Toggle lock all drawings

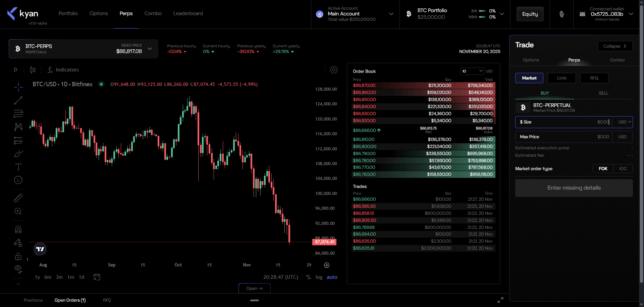[x=18, y=256]
